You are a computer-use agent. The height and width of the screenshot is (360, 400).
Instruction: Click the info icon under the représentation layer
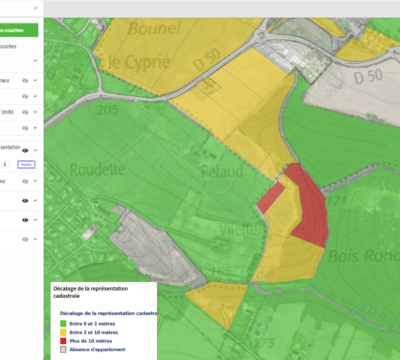tap(5, 164)
